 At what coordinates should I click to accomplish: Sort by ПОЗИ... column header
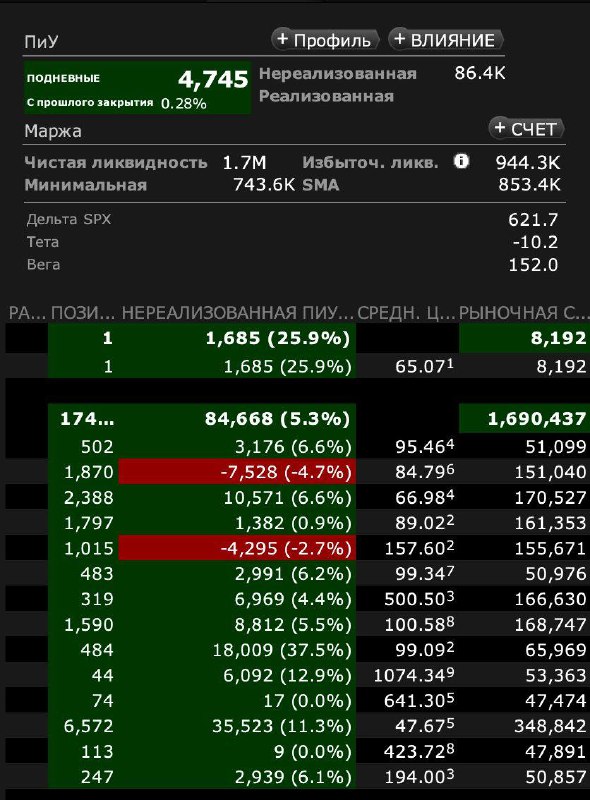tap(83, 313)
